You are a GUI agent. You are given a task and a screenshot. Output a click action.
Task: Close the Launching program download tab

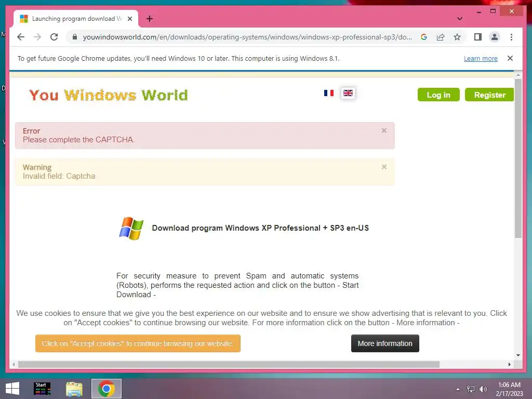point(129,19)
